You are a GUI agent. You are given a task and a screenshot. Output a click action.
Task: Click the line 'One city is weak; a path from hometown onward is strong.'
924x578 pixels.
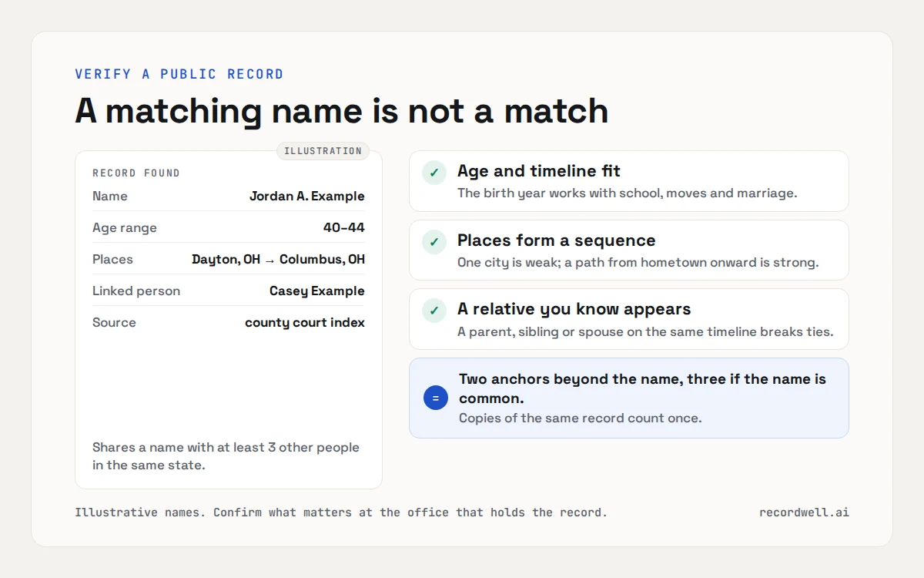tap(638, 263)
